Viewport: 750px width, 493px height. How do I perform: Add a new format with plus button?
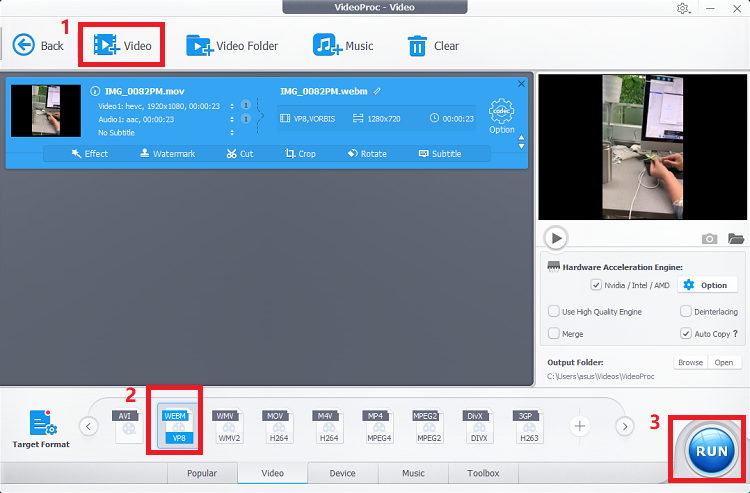click(x=580, y=426)
